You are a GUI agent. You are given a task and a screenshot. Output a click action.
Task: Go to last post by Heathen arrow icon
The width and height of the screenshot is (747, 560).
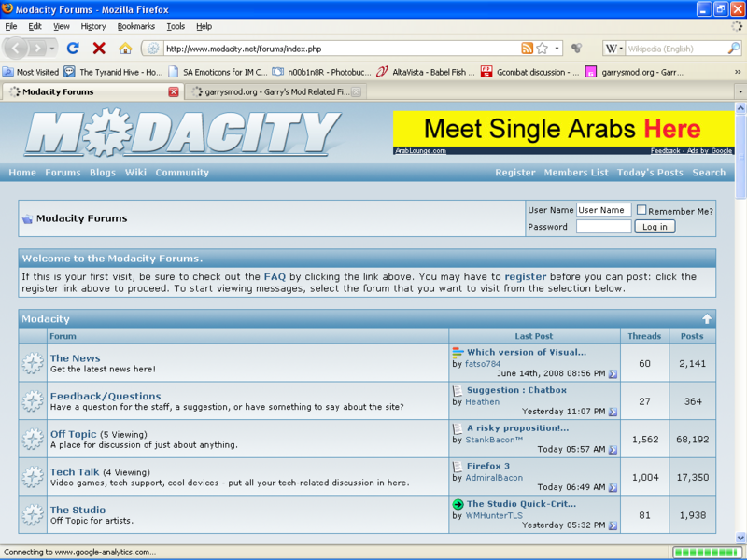[613, 412]
